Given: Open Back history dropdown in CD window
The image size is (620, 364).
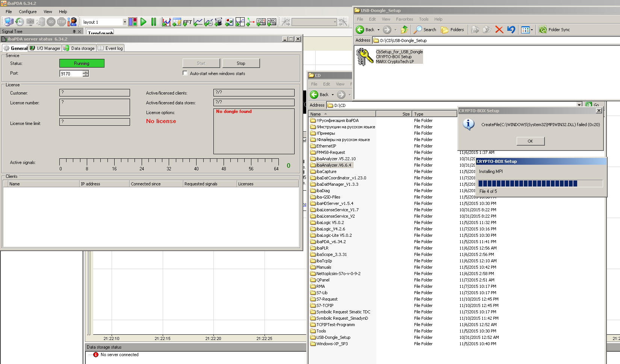Looking at the screenshot, I should (x=333, y=95).
